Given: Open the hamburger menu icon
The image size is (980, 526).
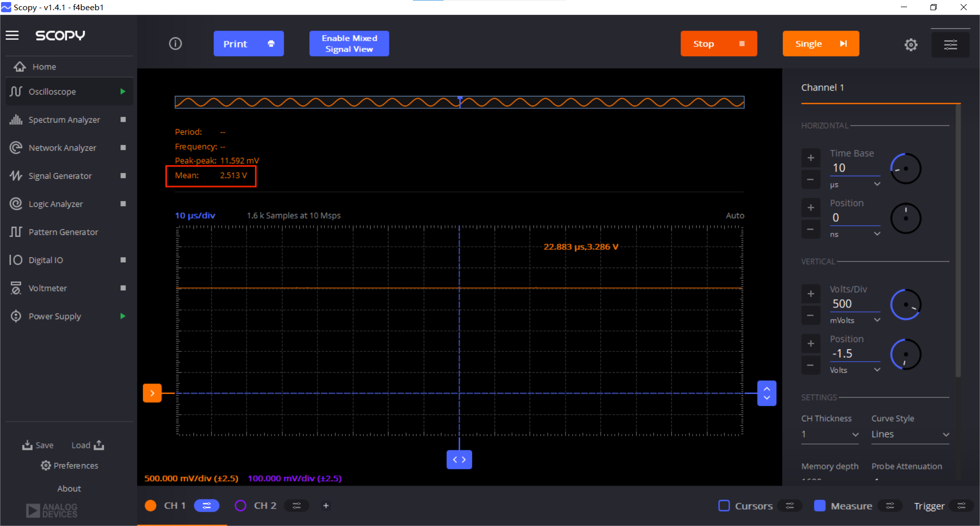Looking at the screenshot, I should [x=12, y=35].
